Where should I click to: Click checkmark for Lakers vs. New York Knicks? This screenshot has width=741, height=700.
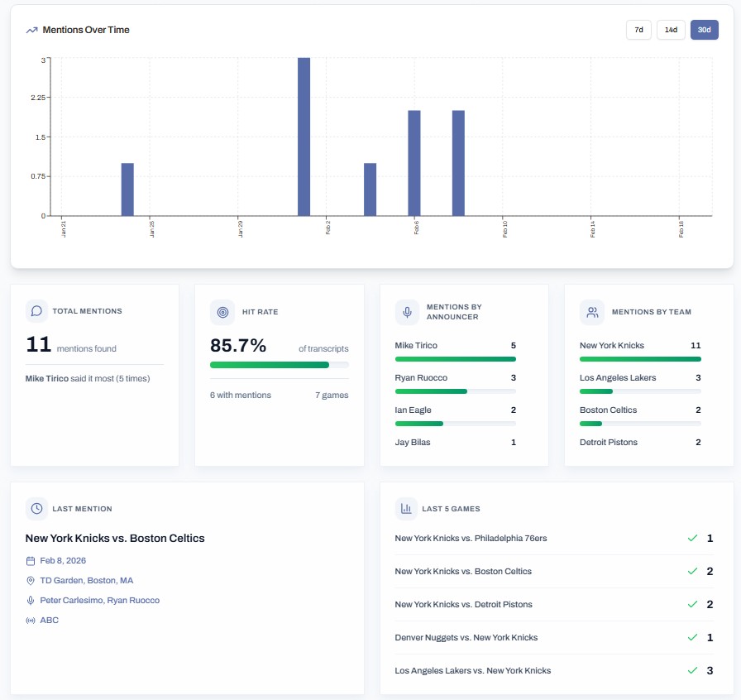tap(692, 671)
